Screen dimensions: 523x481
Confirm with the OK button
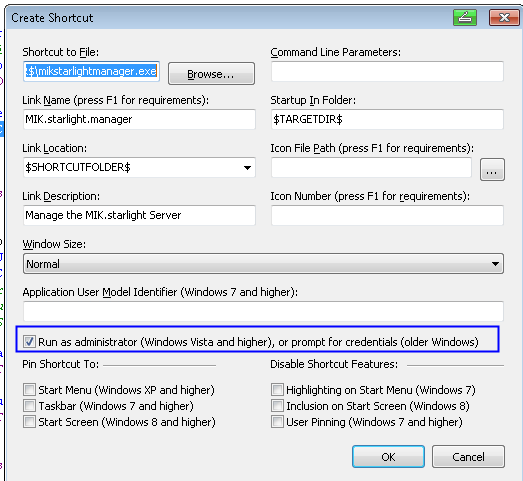[388, 456]
